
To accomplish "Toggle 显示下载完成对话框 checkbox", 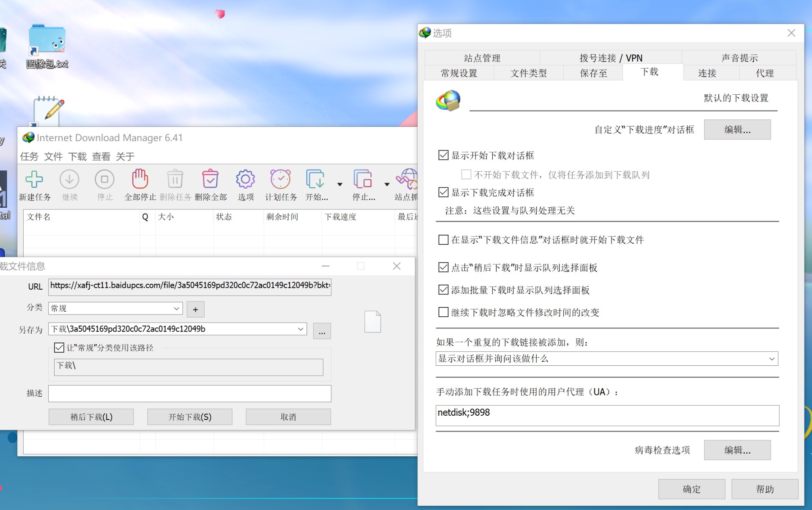I will pos(443,192).
